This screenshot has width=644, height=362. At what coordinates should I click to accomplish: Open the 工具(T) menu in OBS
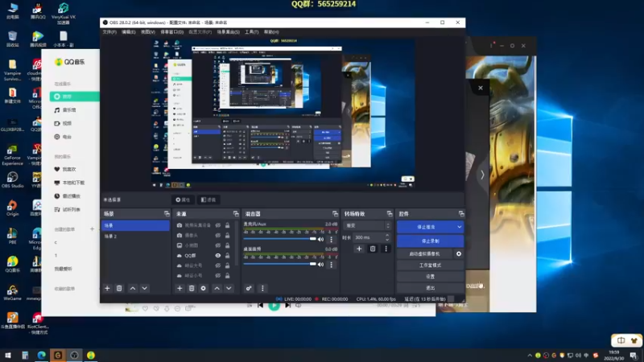(x=251, y=32)
